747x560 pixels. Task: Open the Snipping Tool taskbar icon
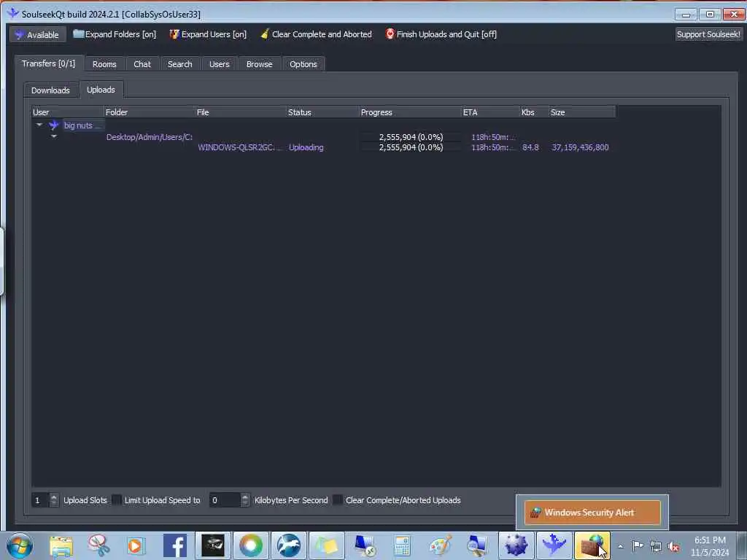[x=98, y=545]
